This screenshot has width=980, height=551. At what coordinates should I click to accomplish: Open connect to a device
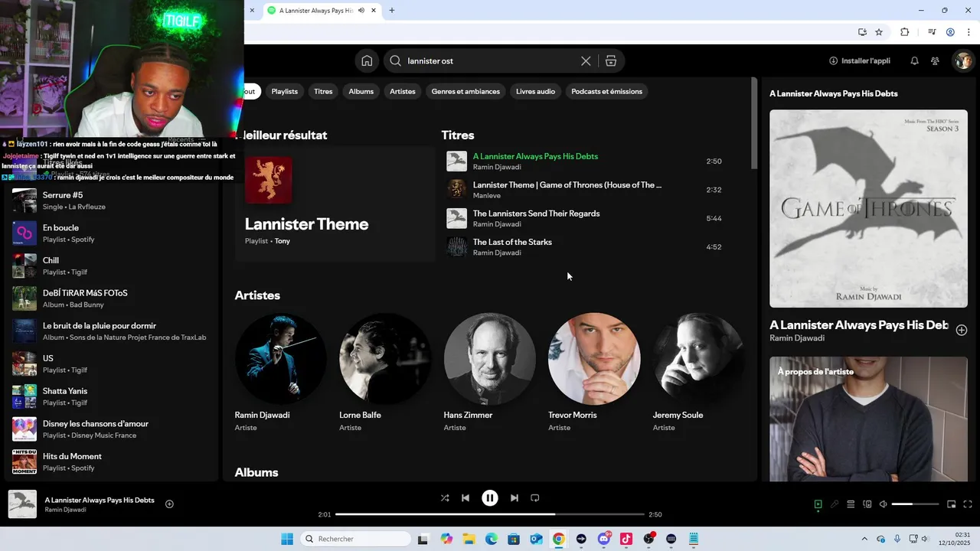pos(867,504)
